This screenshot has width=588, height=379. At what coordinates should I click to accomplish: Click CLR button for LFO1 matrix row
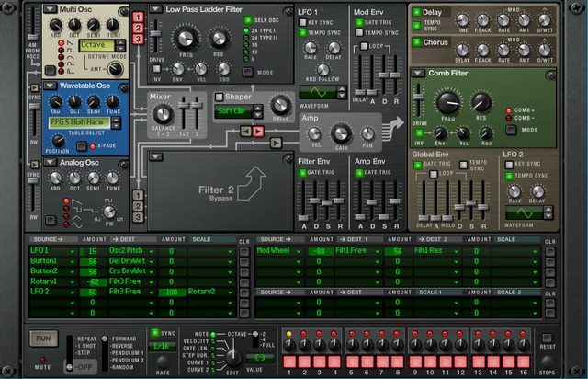tap(244, 251)
